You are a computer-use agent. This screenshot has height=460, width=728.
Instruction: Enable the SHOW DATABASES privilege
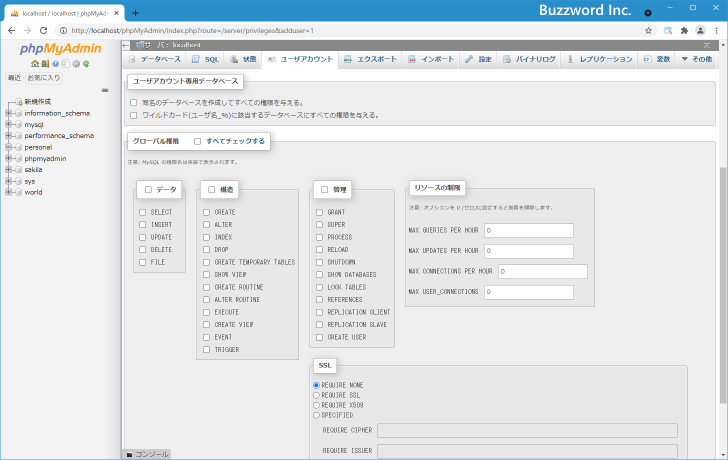click(x=319, y=275)
